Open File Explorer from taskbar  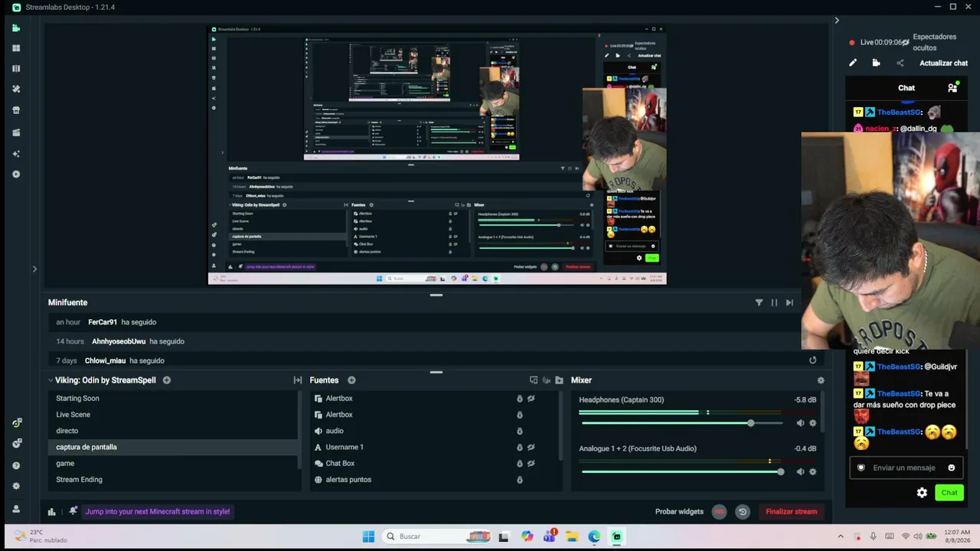(x=572, y=536)
